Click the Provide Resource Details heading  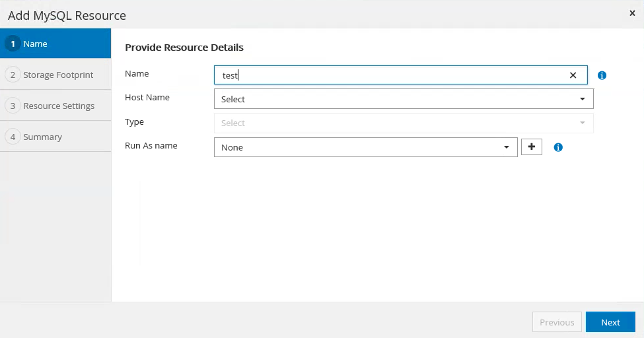click(x=184, y=48)
